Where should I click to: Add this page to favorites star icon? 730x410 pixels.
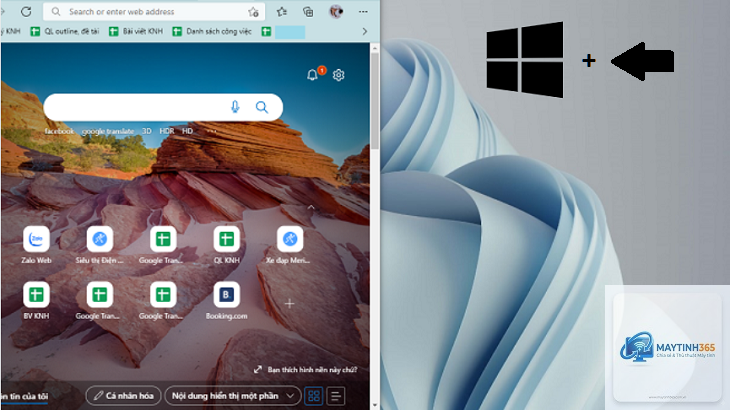pos(253,12)
